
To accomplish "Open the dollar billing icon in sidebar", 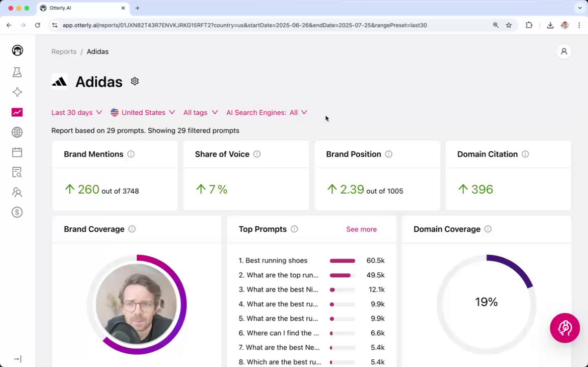I will [x=17, y=213].
